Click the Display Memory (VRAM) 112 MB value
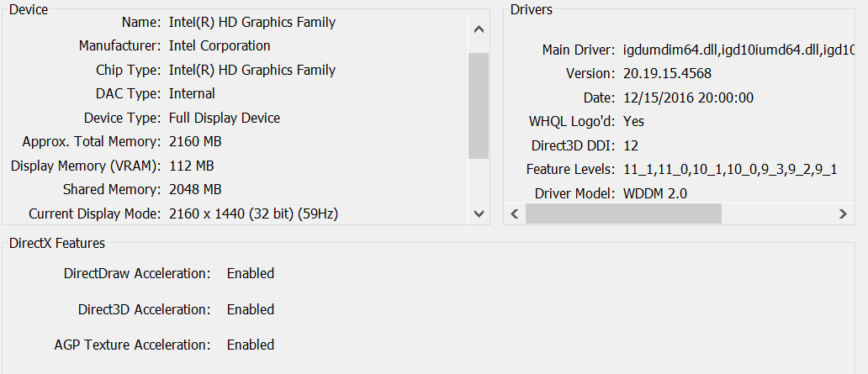This screenshot has height=374, width=868. coord(192,166)
